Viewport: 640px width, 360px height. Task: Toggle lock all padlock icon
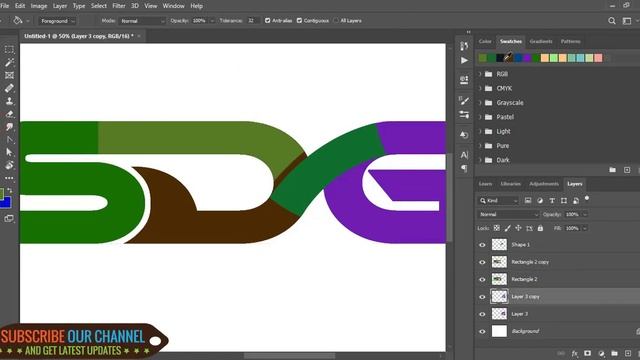(x=540, y=228)
